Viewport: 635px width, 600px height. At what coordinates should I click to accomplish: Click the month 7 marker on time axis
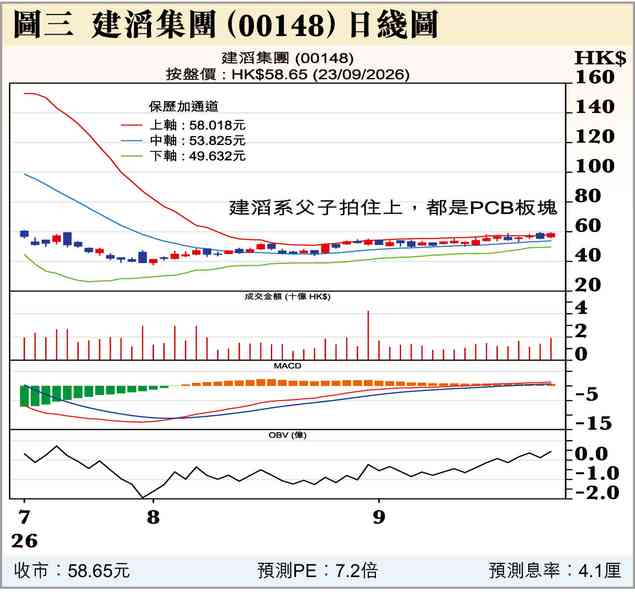24,517
